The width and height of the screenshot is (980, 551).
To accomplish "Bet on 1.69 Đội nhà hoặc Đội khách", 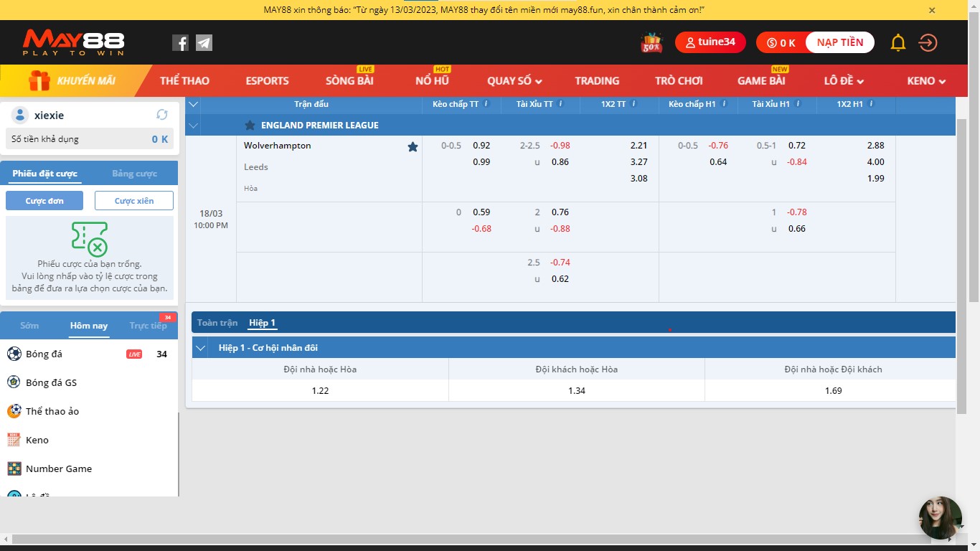I will click(833, 391).
